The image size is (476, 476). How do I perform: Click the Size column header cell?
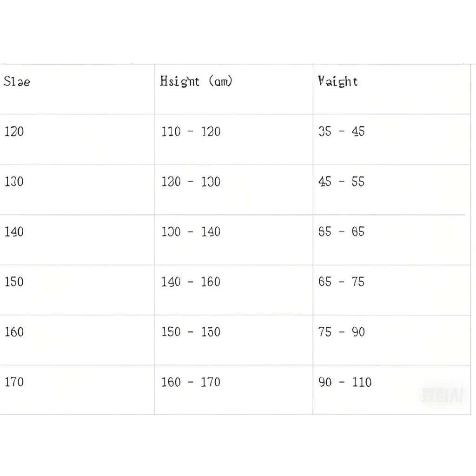[x=77, y=89]
